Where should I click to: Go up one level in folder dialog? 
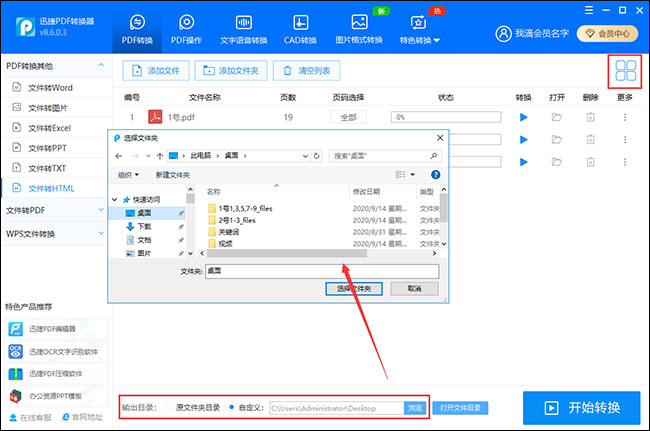pyautogui.click(x=160, y=156)
